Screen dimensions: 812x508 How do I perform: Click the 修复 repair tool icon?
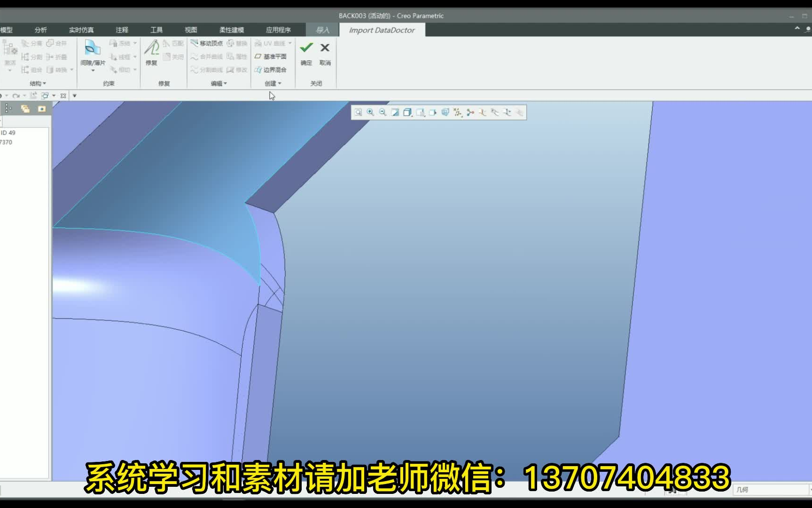tap(151, 53)
